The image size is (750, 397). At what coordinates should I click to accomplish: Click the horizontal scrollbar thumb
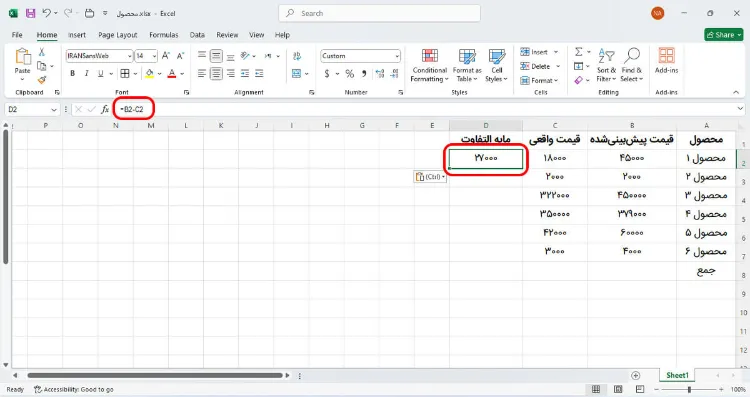155,375
